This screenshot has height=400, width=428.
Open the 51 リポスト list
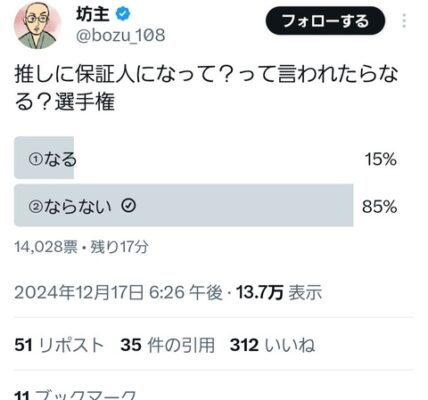(59, 345)
